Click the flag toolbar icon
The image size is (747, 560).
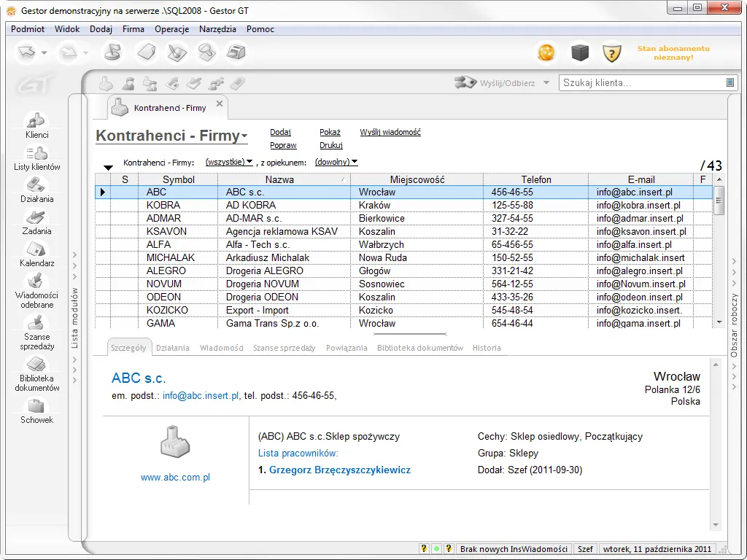pyautogui.click(x=113, y=52)
